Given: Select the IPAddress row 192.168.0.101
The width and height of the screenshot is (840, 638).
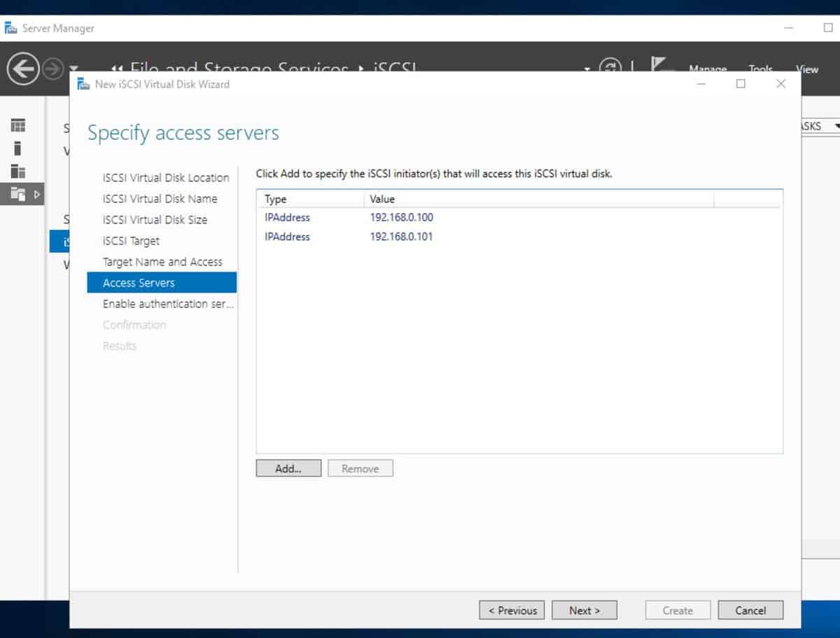Looking at the screenshot, I should (402, 237).
